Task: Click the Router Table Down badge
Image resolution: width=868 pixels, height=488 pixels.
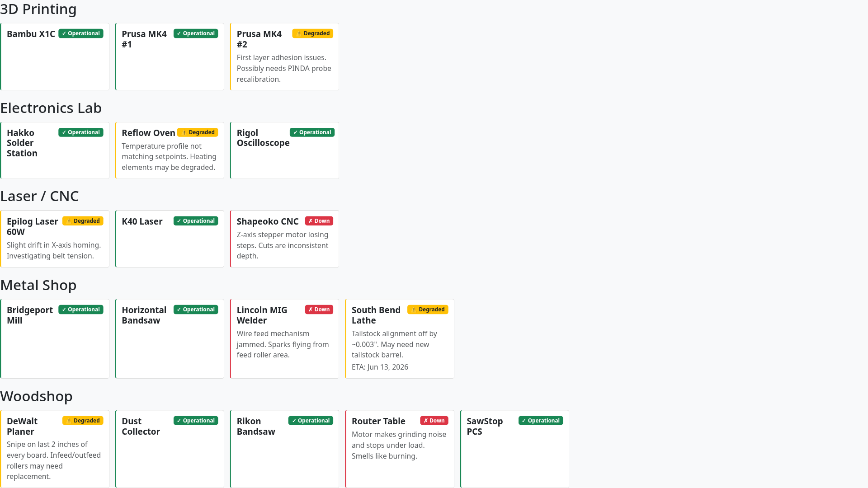Action: coord(434,421)
